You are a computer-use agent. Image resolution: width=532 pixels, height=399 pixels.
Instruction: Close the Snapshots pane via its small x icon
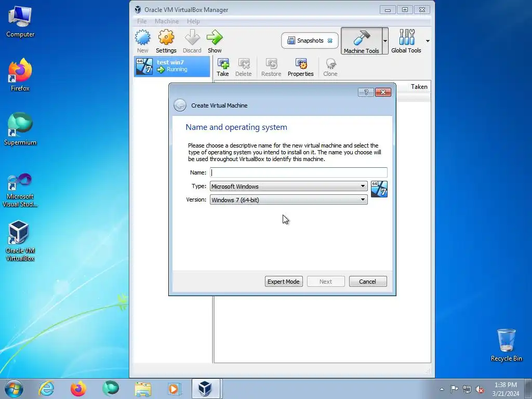[x=330, y=41]
